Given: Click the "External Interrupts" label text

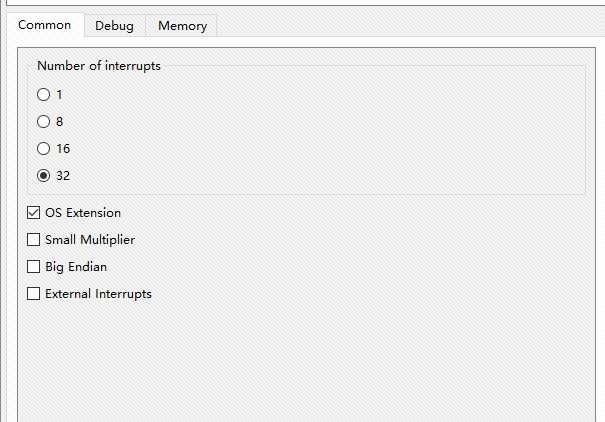Looking at the screenshot, I should click(98, 294).
